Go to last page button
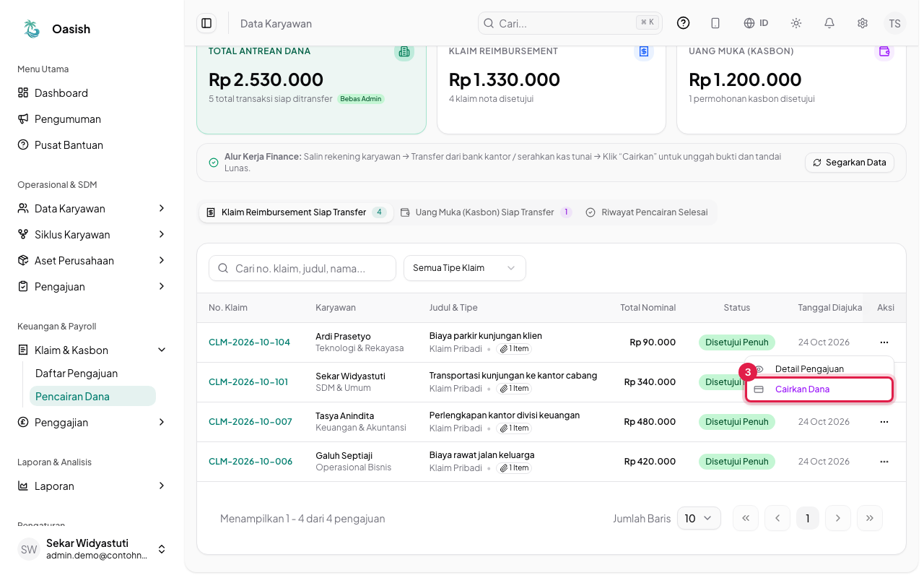 tap(870, 518)
